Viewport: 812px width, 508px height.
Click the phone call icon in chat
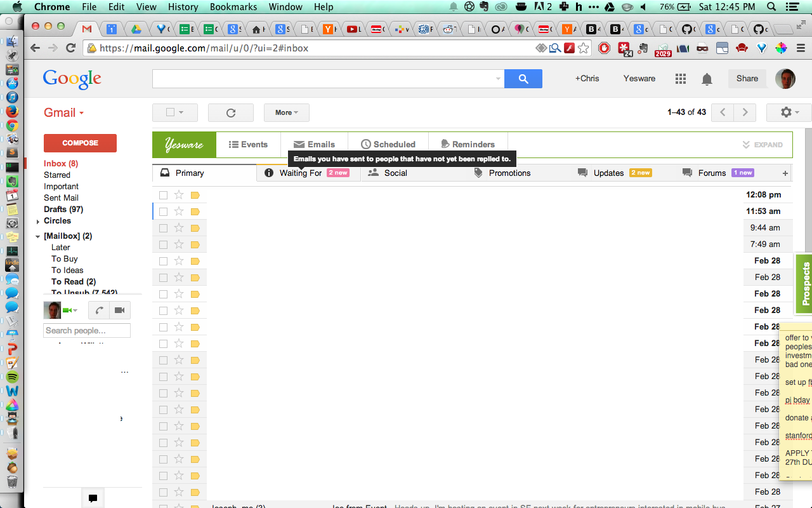100,311
